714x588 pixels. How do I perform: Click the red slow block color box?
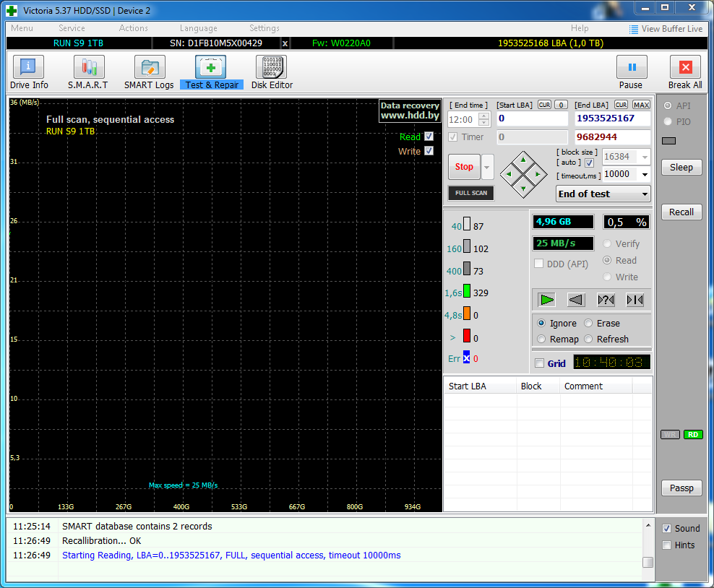(x=467, y=335)
